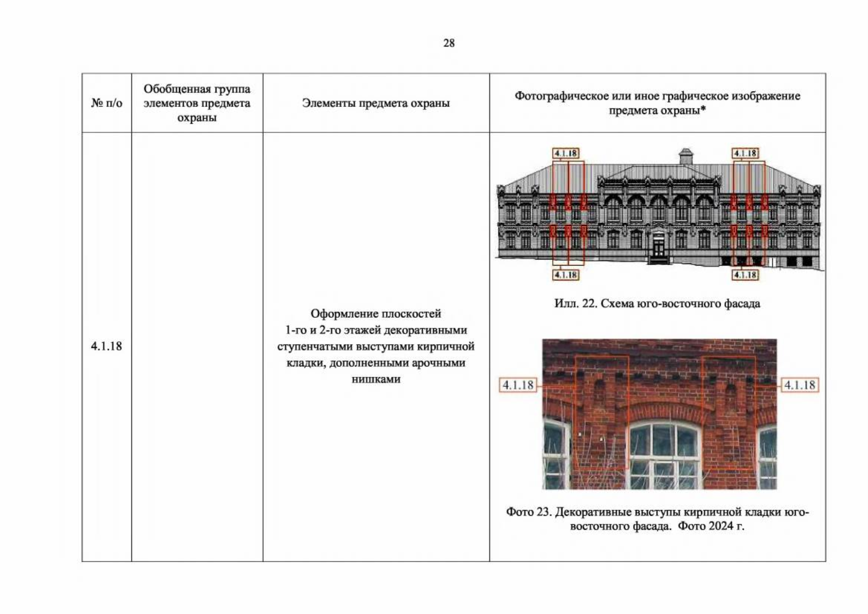Click the roof chimney on facade drawing
Viewport: 868px width, 614px height.
coord(686,156)
